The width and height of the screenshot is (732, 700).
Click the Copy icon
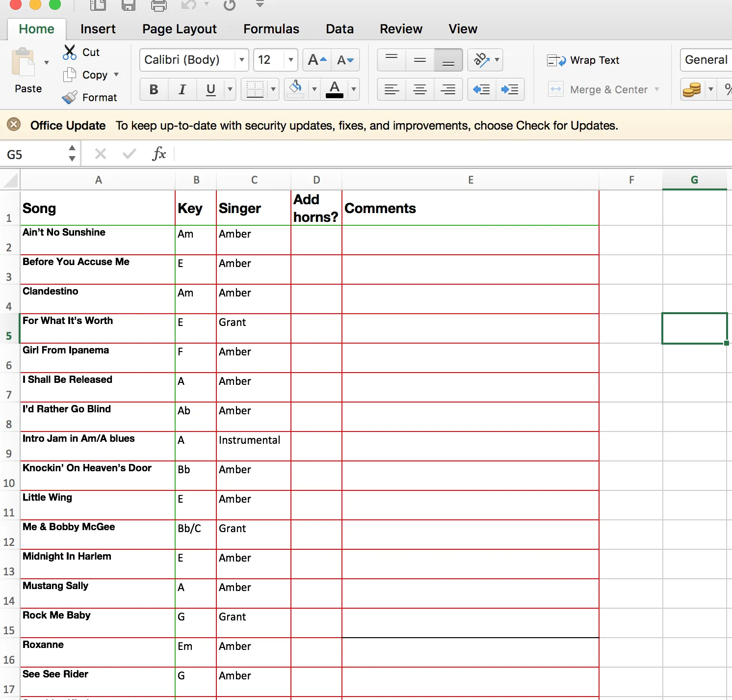(70, 75)
